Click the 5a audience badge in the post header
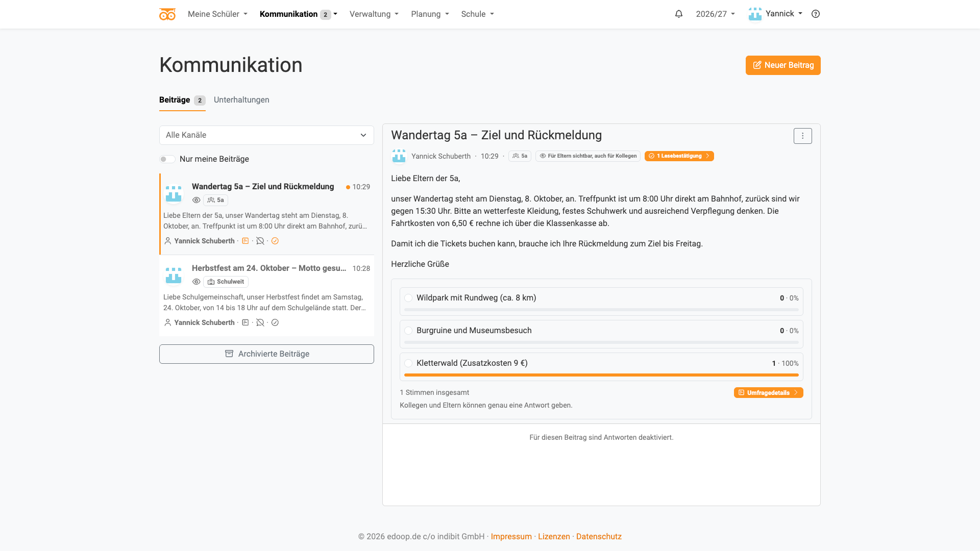This screenshot has height=551, width=980. coord(520,156)
